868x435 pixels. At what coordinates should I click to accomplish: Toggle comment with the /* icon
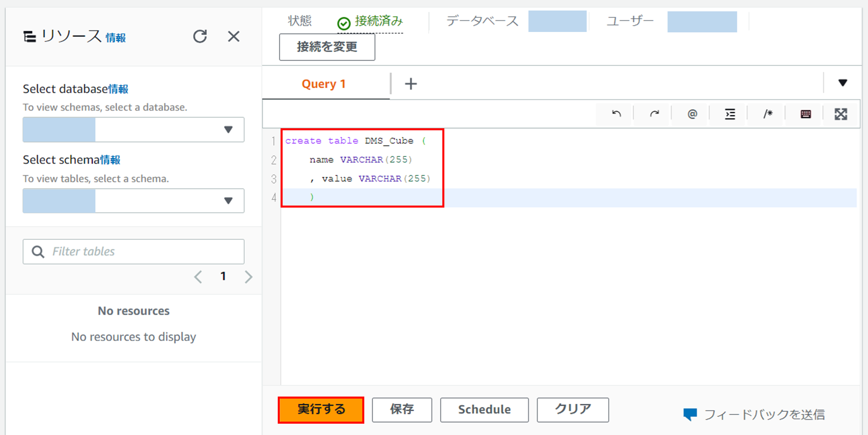coord(768,114)
